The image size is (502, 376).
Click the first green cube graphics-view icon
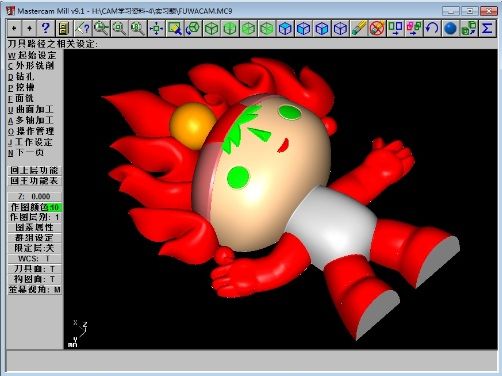(212, 28)
